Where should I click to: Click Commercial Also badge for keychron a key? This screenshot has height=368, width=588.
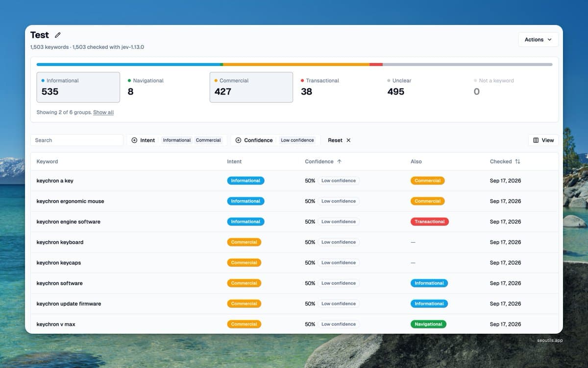428,181
